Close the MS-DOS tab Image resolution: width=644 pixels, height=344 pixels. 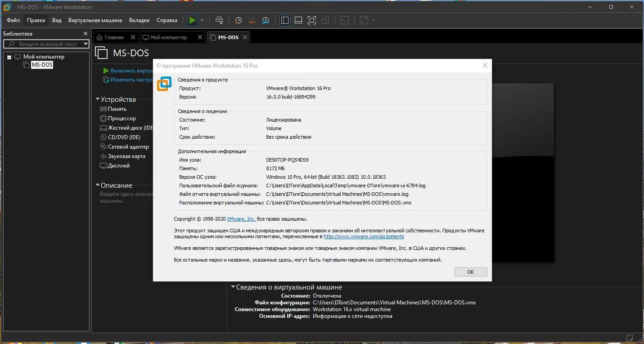pos(245,37)
